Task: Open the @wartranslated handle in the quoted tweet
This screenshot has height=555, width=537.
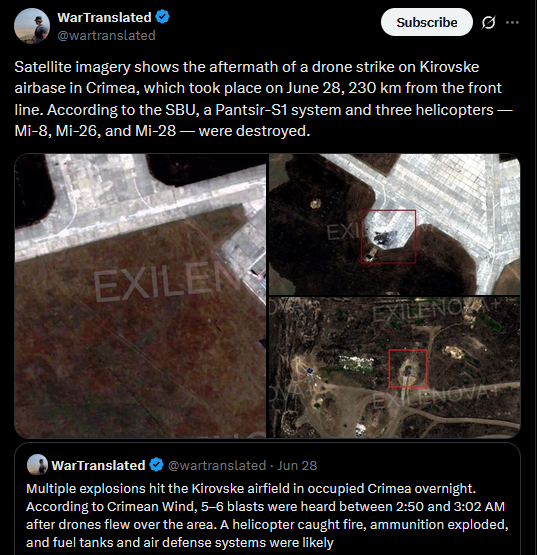Action: point(217,465)
